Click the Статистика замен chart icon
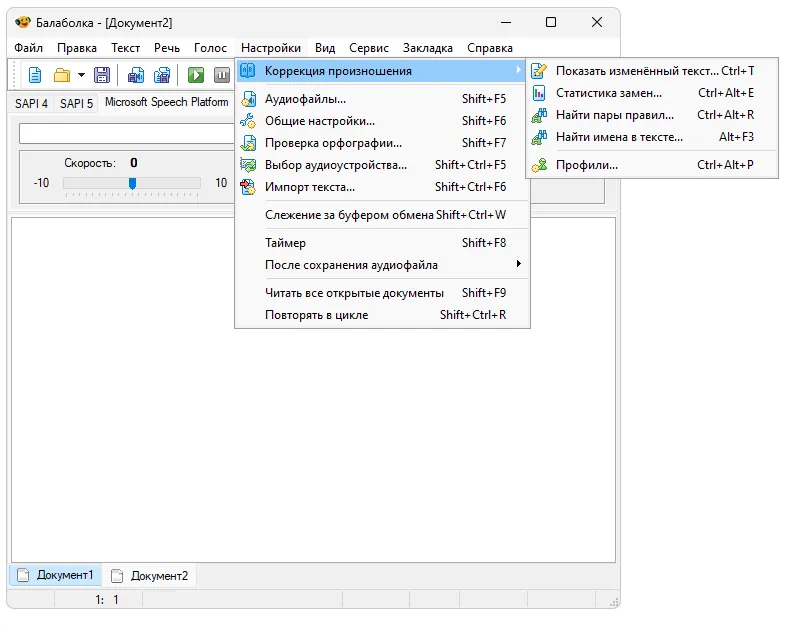Screen dimensions: 785x630 pos(539,93)
